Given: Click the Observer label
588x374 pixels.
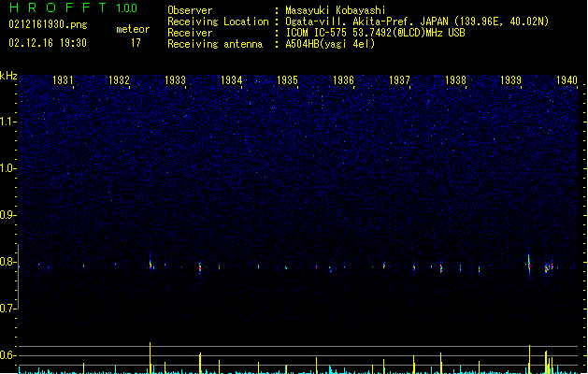Looking at the screenshot, I should 190,10.
